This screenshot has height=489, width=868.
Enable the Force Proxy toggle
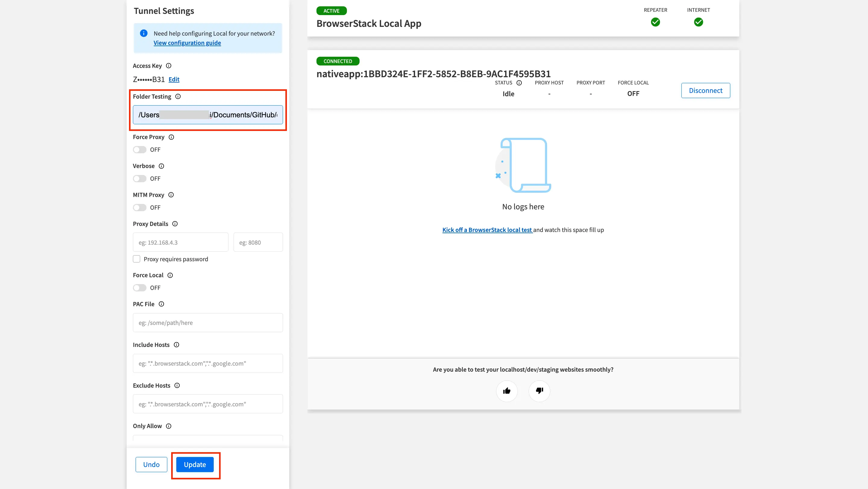coord(140,150)
